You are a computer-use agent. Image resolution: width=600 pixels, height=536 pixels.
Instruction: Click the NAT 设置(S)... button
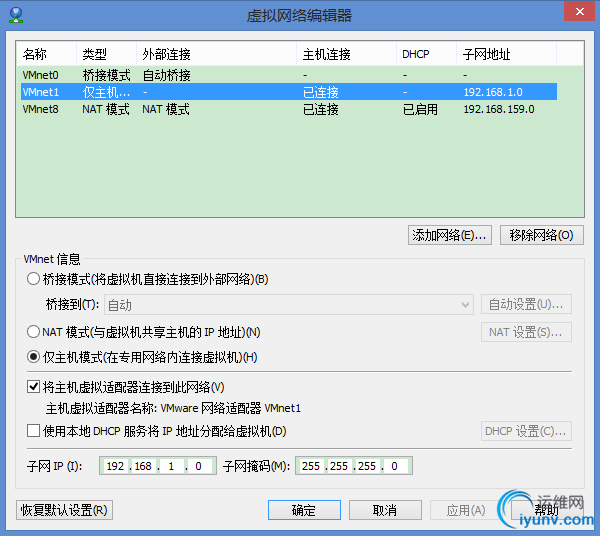tap(526, 332)
